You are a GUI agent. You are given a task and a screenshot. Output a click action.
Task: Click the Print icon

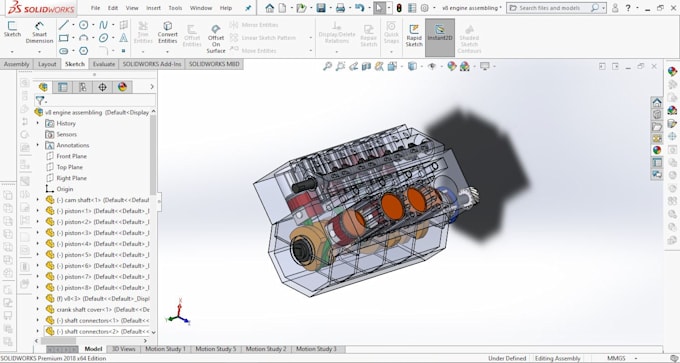pos(340,8)
